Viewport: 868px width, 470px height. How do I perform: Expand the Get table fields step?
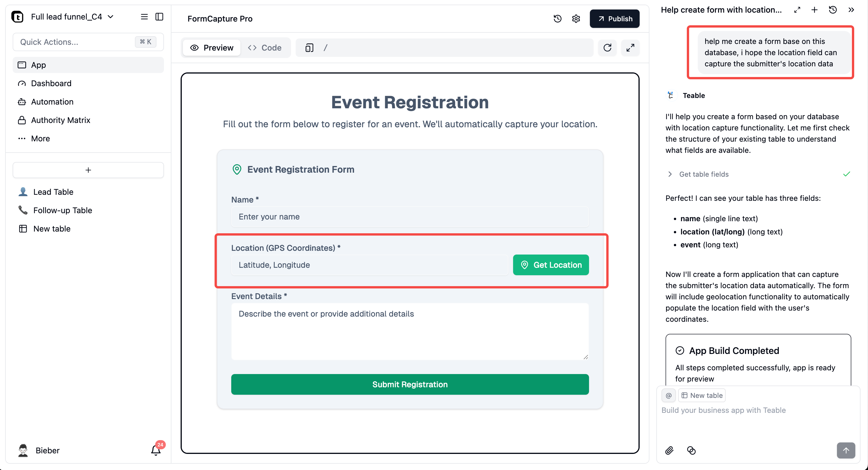coord(670,174)
